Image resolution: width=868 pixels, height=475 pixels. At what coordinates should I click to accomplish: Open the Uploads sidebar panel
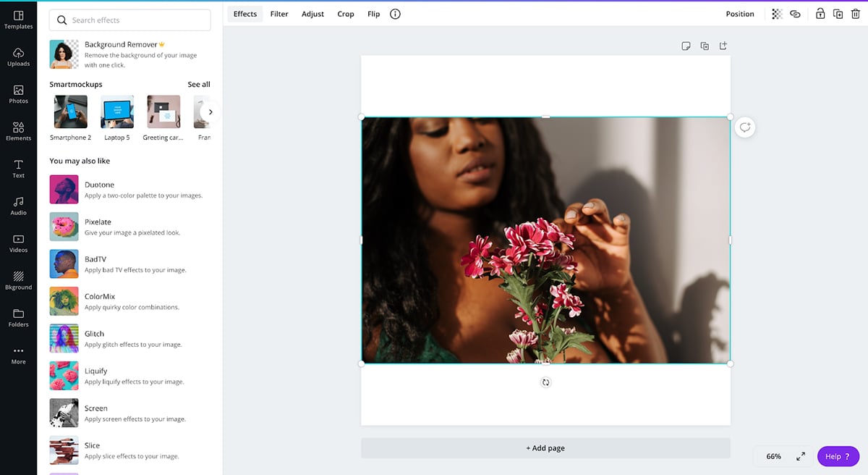18,56
